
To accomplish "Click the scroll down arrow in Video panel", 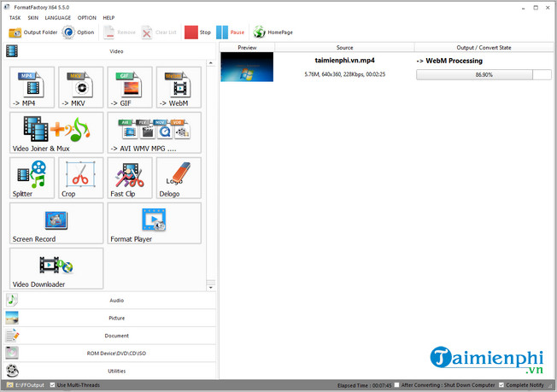I will tap(211, 288).
